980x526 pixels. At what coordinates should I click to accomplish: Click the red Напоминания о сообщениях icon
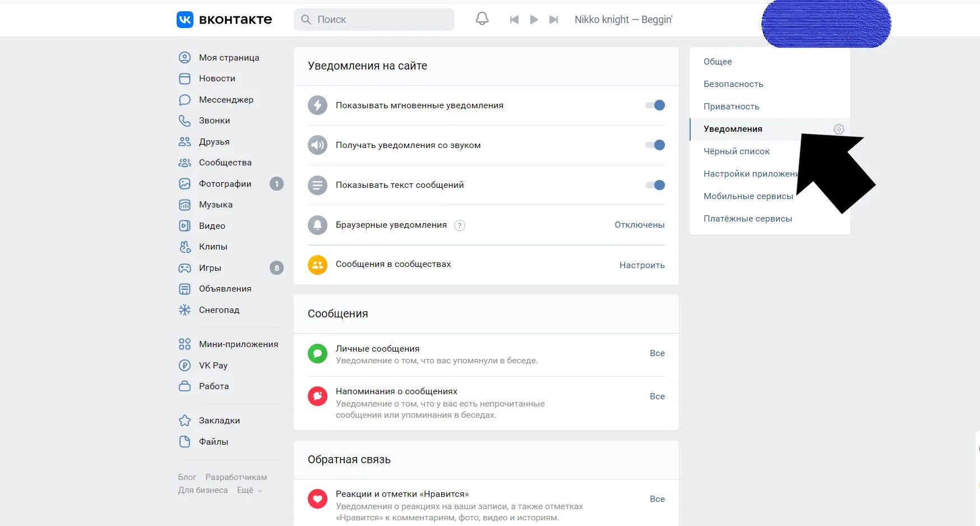tap(317, 396)
